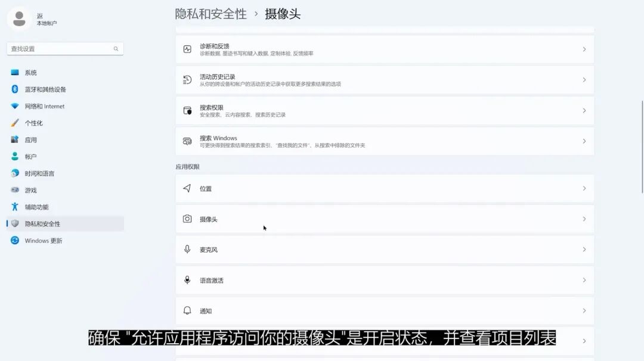Click the 帐户 person icon
This screenshot has height=361, width=644.
[x=15, y=156]
